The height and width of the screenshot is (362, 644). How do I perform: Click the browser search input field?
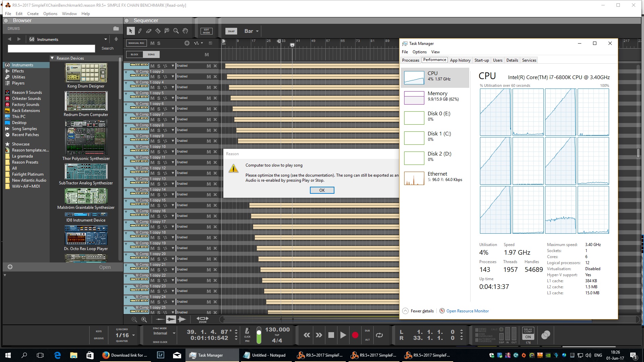point(51,49)
